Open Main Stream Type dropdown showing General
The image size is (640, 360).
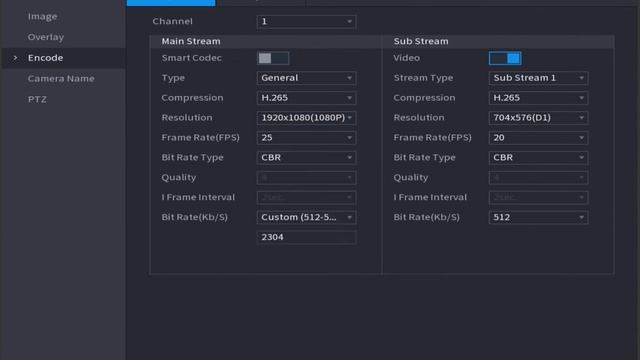306,78
